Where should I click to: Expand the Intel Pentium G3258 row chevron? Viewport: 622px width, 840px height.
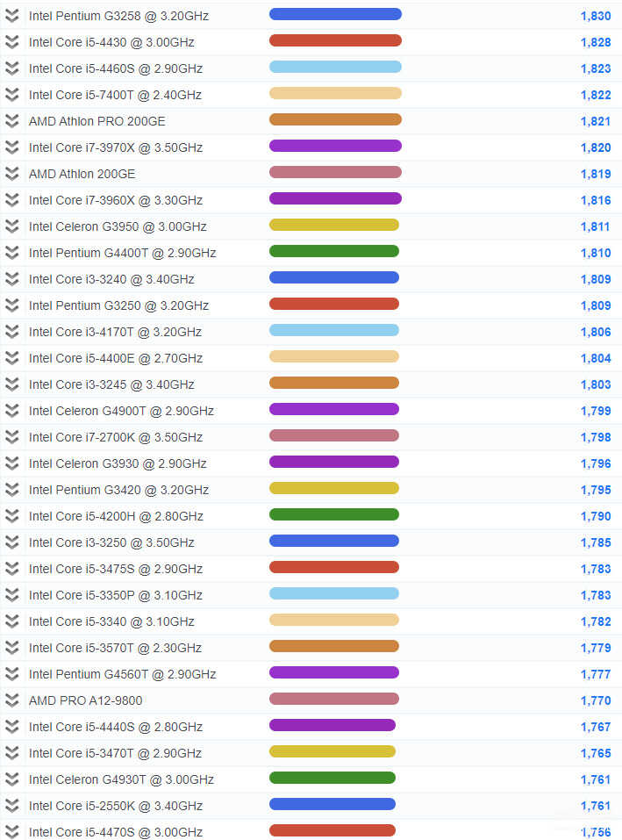pyautogui.click(x=11, y=16)
